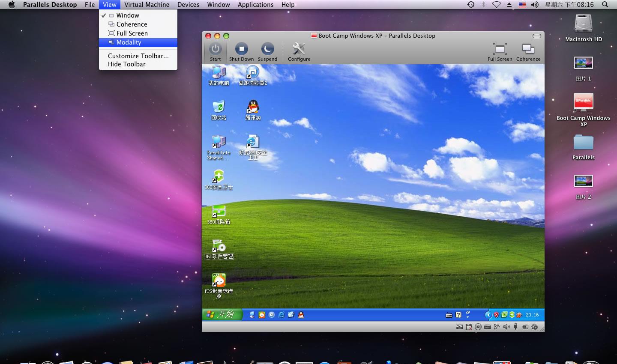Click the Suspend moon icon
Viewport: 617px width, 364px height.
pos(267,52)
